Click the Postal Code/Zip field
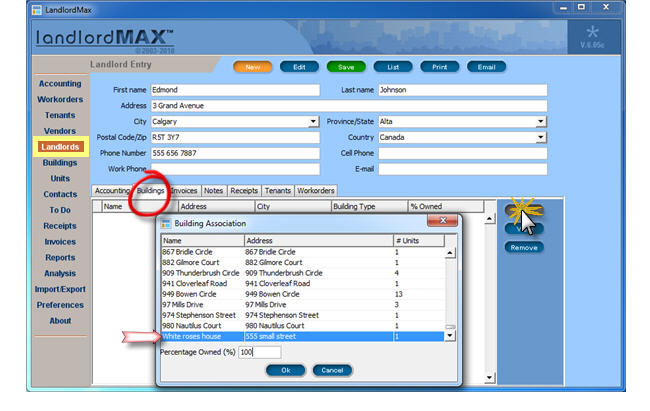The height and width of the screenshot is (411, 650). pos(235,137)
